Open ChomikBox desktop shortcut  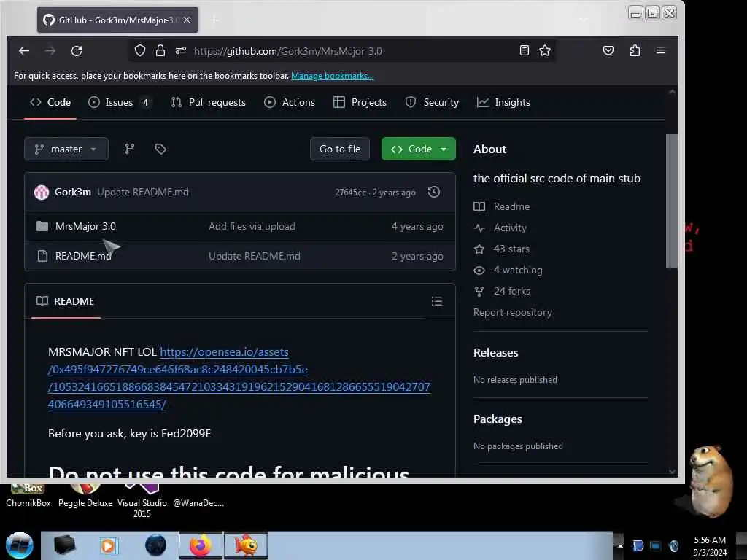pyautogui.click(x=28, y=497)
